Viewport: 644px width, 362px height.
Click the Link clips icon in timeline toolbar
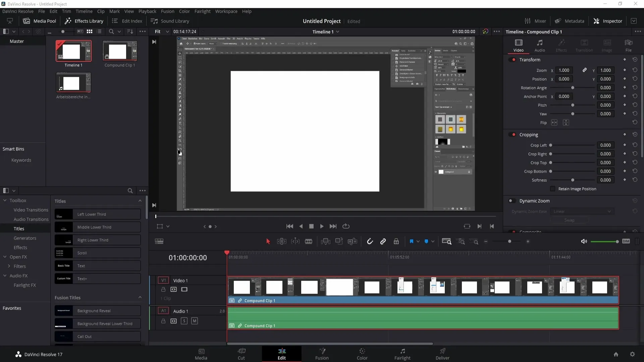(x=383, y=241)
